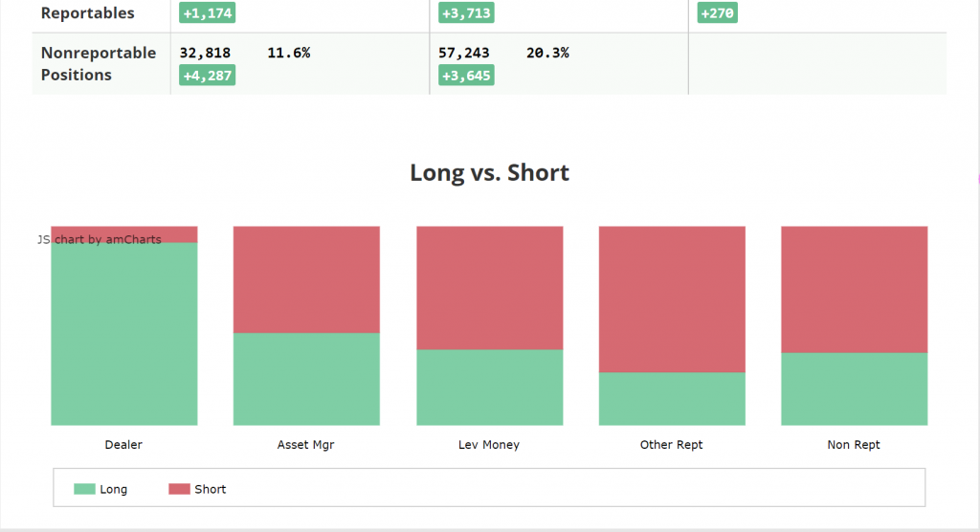Select the Non Rept Short bar segment
The height and width of the screenshot is (532, 980).
coord(854,290)
